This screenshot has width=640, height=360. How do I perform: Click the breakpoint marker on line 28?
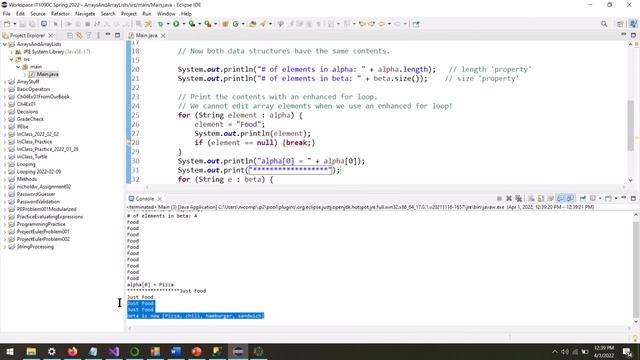coord(128,142)
